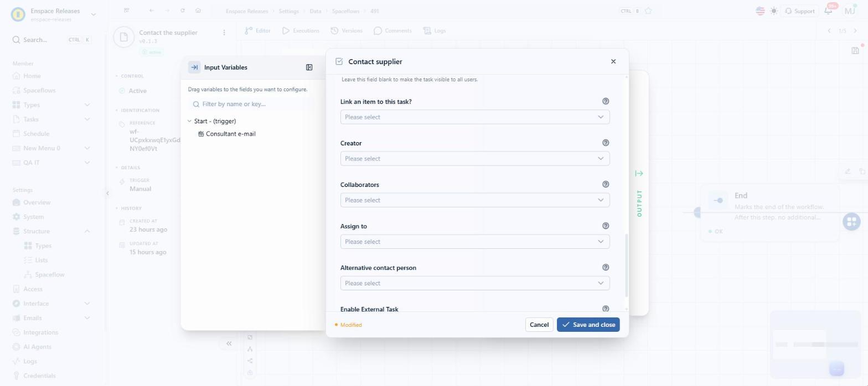The image size is (868, 386).
Task: Collapse the Structure section
Action: (87, 231)
